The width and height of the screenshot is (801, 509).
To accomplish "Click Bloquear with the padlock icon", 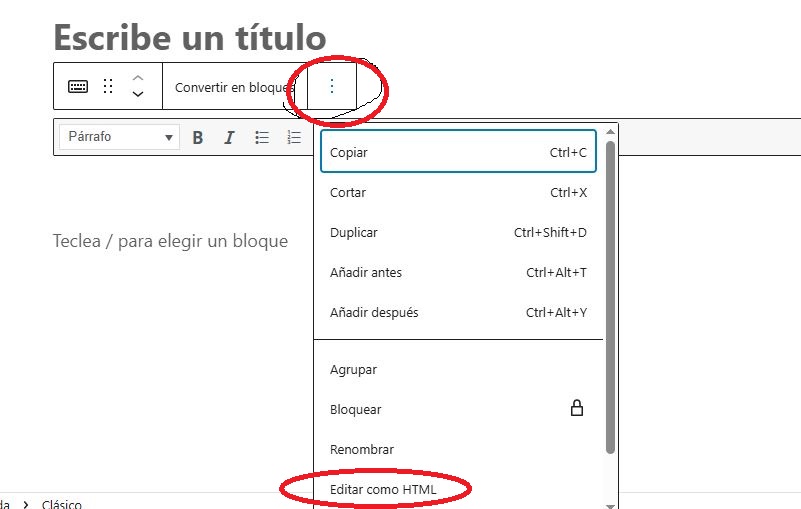I will coord(458,409).
